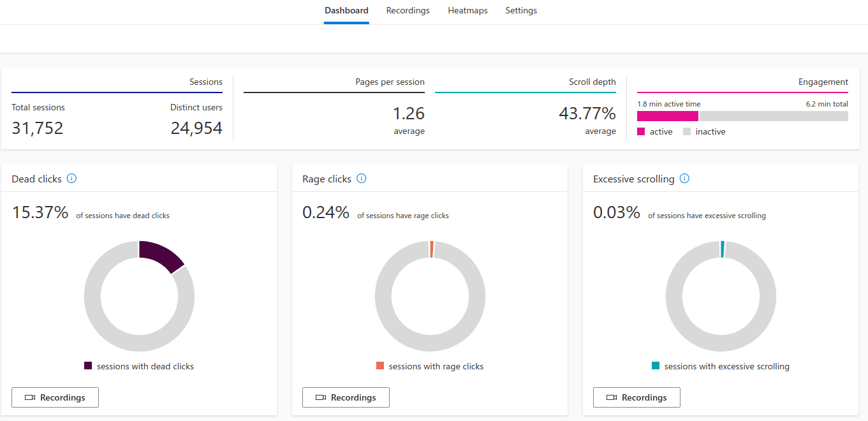Open the Dashboard tab

pyautogui.click(x=346, y=11)
